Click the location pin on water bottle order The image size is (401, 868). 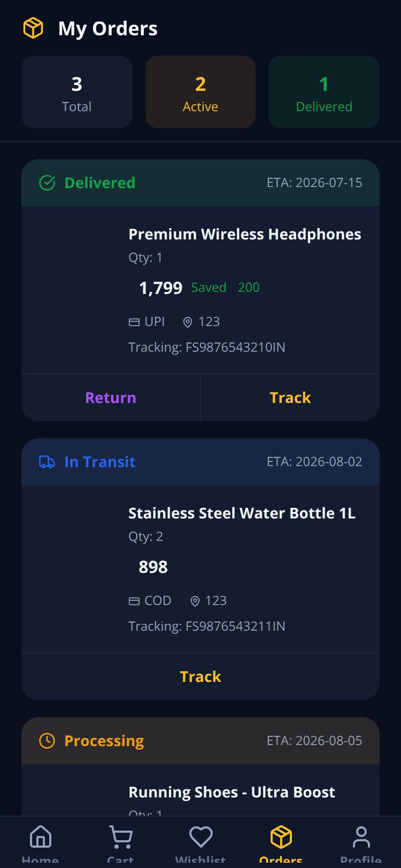click(x=195, y=601)
